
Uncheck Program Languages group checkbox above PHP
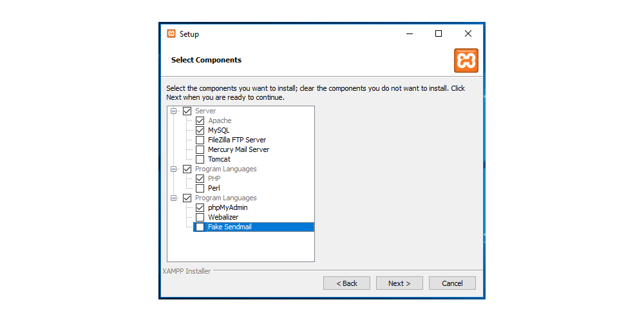187,169
